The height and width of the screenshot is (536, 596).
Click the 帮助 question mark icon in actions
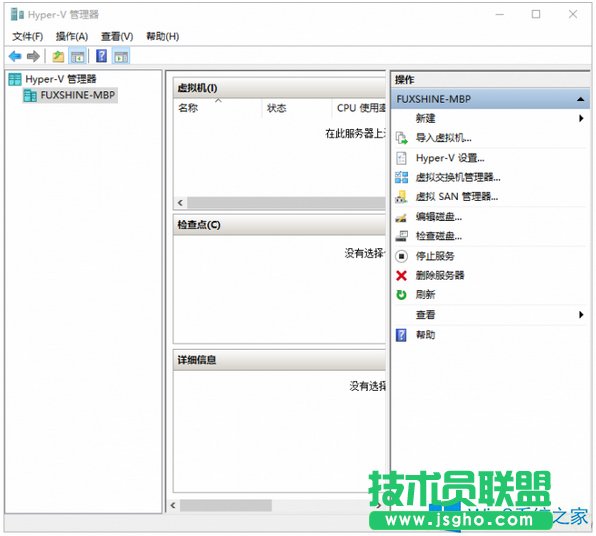(401, 335)
